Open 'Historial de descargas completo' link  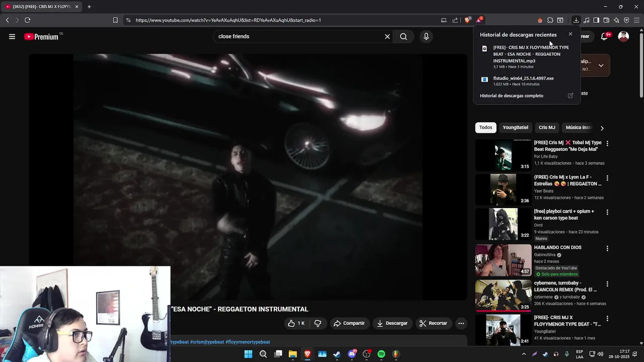pyautogui.click(x=512, y=96)
